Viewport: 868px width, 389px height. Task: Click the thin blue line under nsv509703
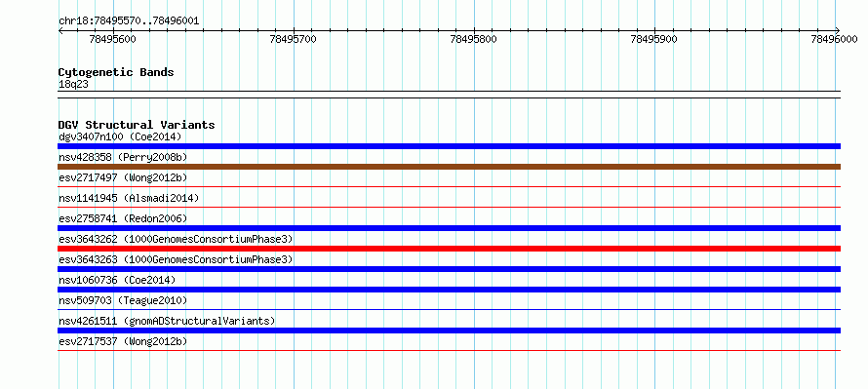[x=449, y=310]
